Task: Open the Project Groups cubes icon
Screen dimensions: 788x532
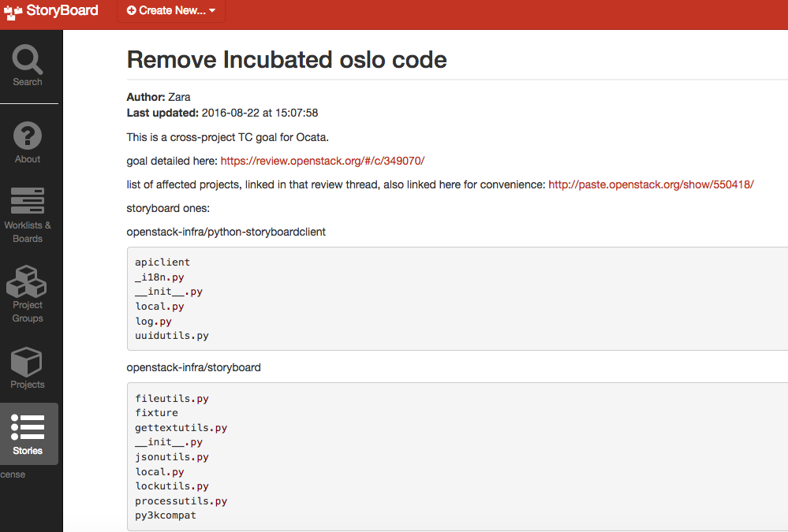Action: (27, 280)
